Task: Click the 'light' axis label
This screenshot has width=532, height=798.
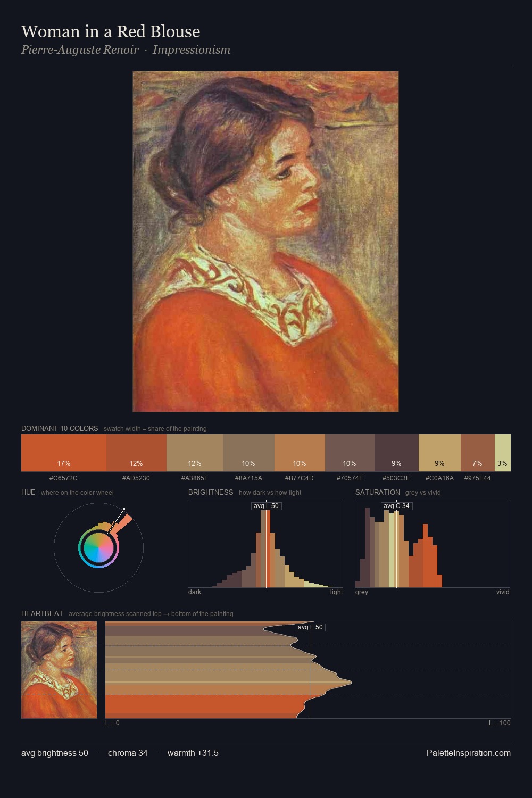Action: 336,592
